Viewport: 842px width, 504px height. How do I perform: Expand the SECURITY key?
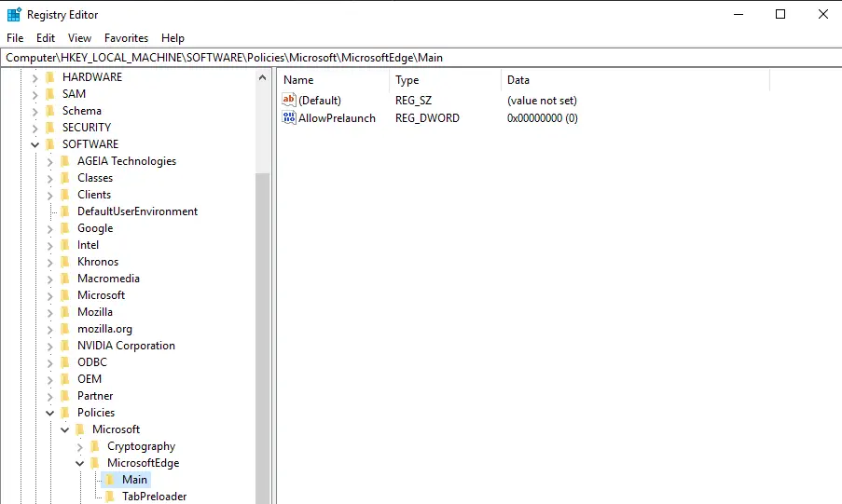click(x=35, y=128)
